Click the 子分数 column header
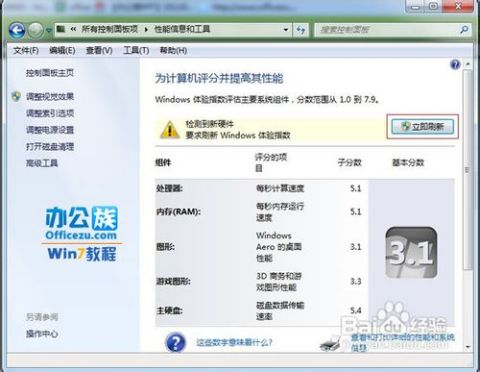 point(350,163)
